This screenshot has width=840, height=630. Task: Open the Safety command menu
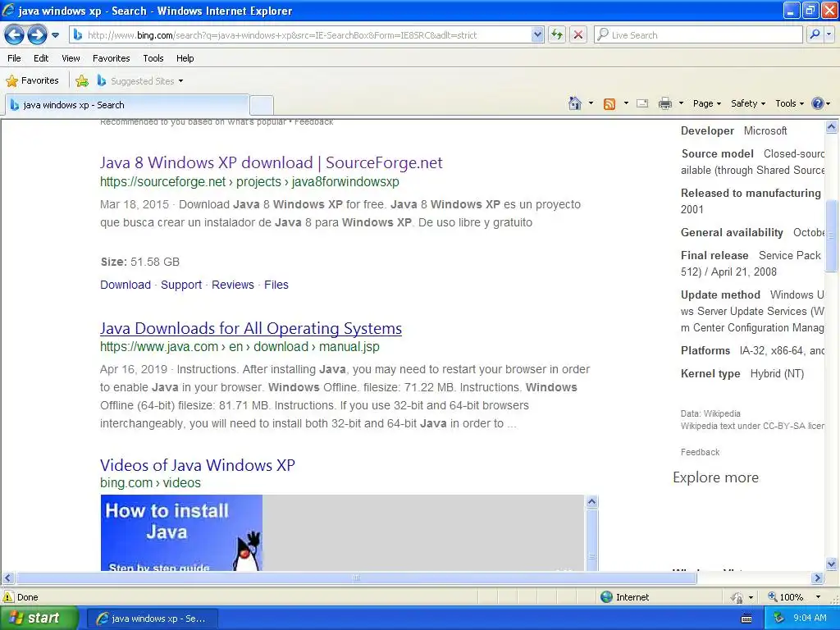pyautogui.click(x=748, y=104)
